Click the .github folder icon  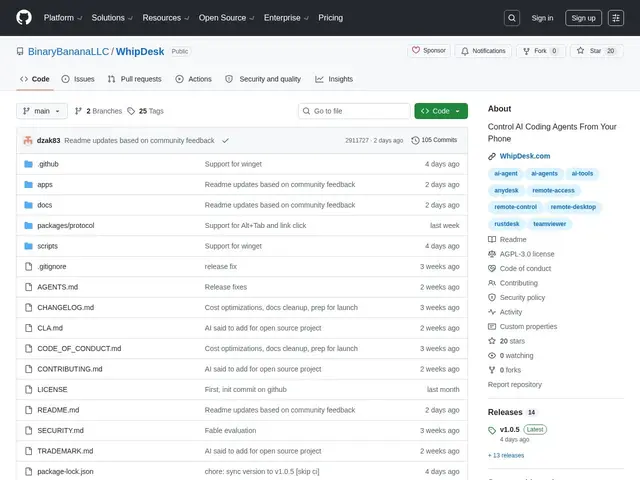point(28,164)
